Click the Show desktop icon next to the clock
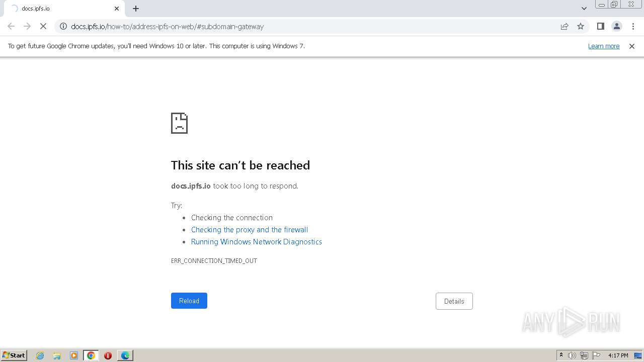Viewport: 644px width, 362px height. pos(638,355)
